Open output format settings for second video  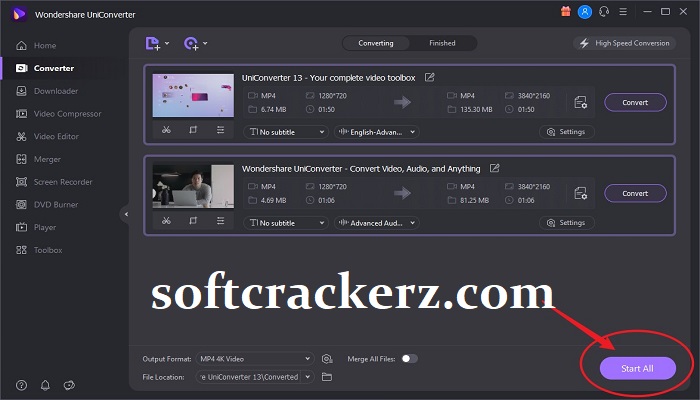point(580,193)
